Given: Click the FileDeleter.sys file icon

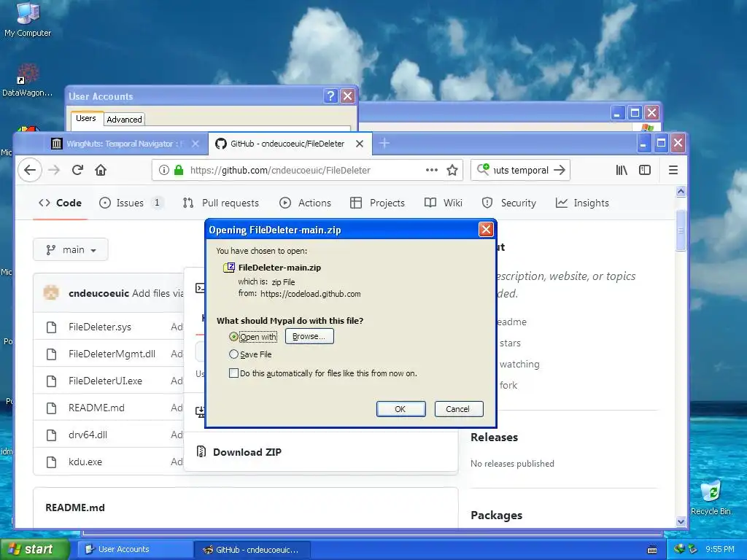Looking at the screenshot, I should pos(52,327).
